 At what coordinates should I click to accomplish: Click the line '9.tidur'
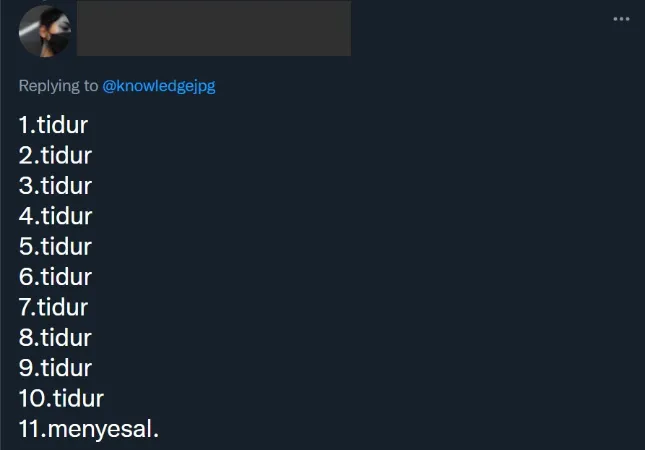point(55,368)
